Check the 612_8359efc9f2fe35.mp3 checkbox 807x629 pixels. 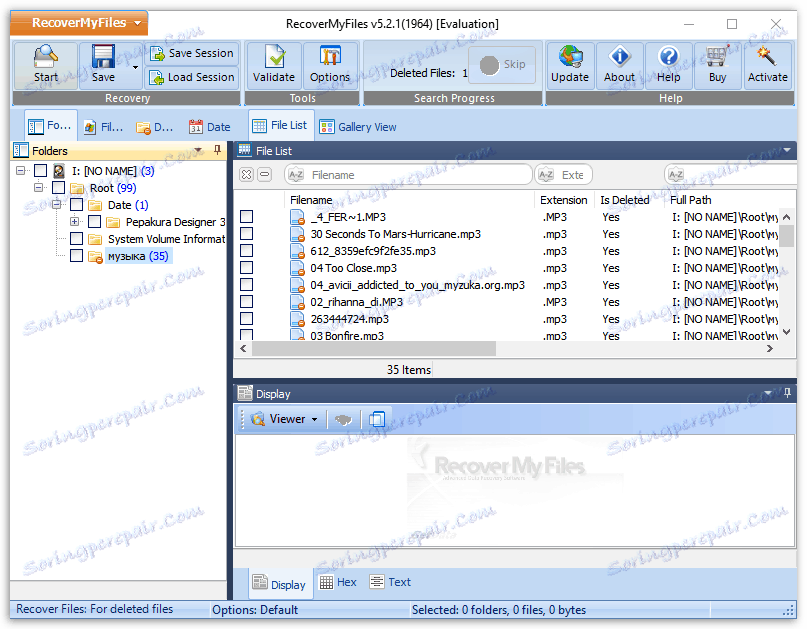[x=247, y=250]
